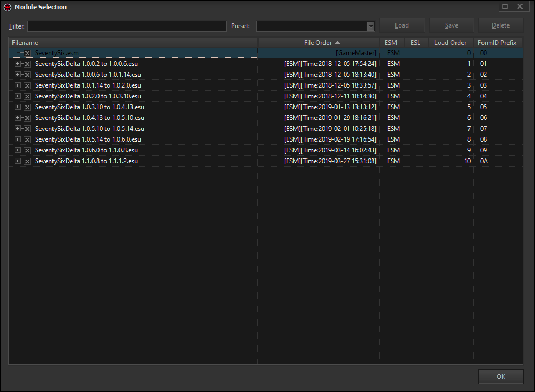Uncheck SeventySixDelta 1.0.5.10 to 1.0.5.14.esu
This screenshot has width=535, height=392.
click(27, 128)
